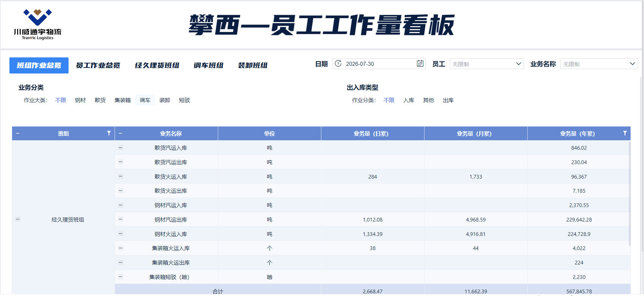Collapse the 钢材汽运出库 row
Image resolution: width=644 pixels, height=296 pixels.
click(121, 219)
